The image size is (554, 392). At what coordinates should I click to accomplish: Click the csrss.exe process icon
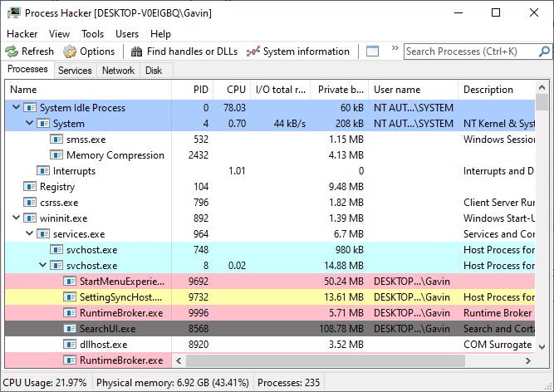tap(30, 202)
